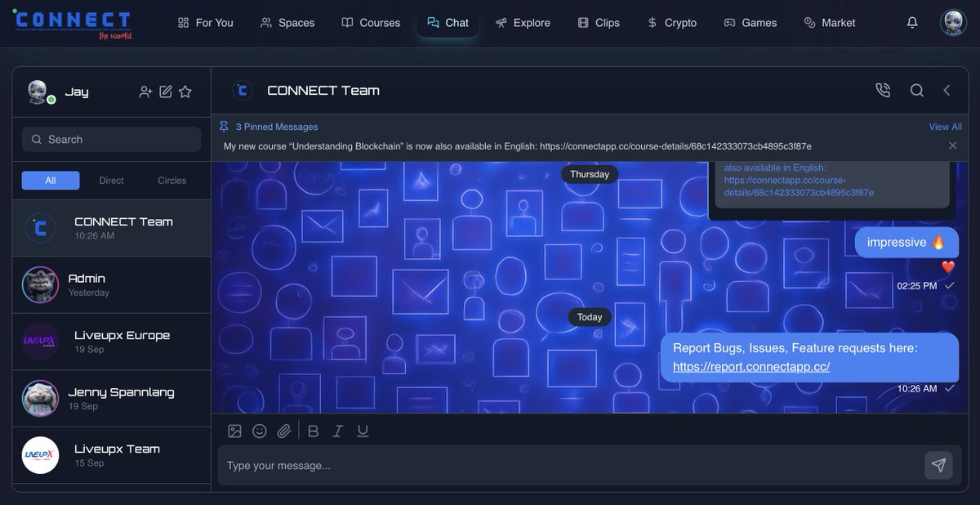Click the Today date marker
Screen dimensions: 980x505
pyautogui.click(x=590, y=317)
